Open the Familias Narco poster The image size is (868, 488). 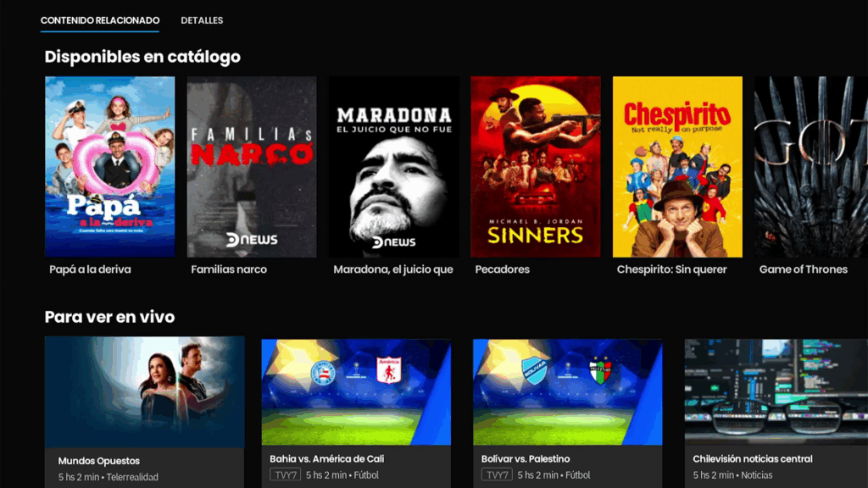click(x=252, y=167)
